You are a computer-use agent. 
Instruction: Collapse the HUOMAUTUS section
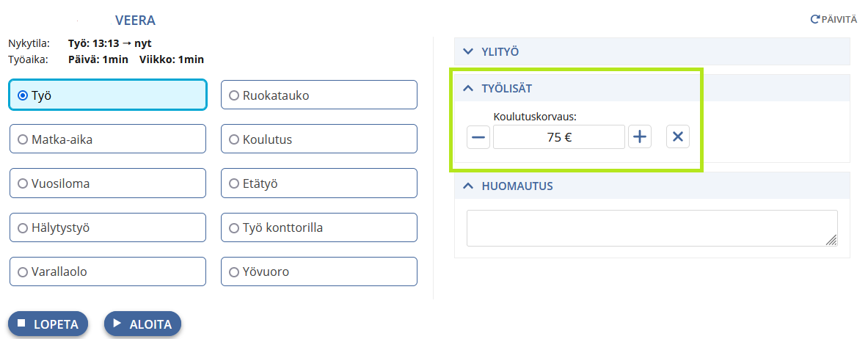pos(652,186)
